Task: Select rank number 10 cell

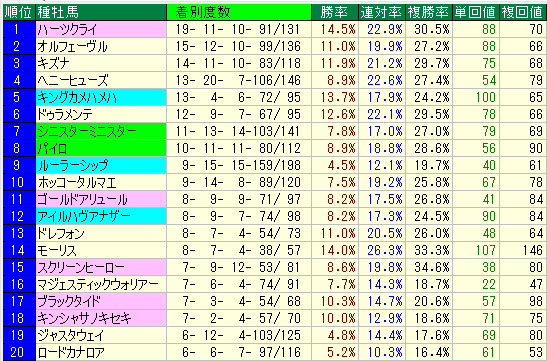Action: coord(19,182)
